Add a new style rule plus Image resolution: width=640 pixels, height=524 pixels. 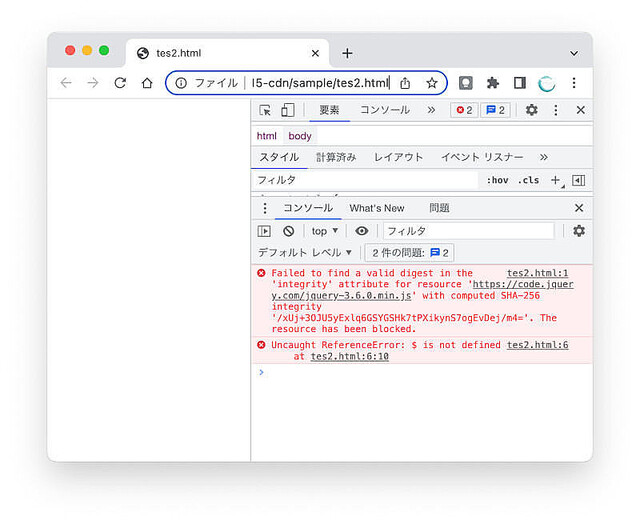click(x=556, y=180)
